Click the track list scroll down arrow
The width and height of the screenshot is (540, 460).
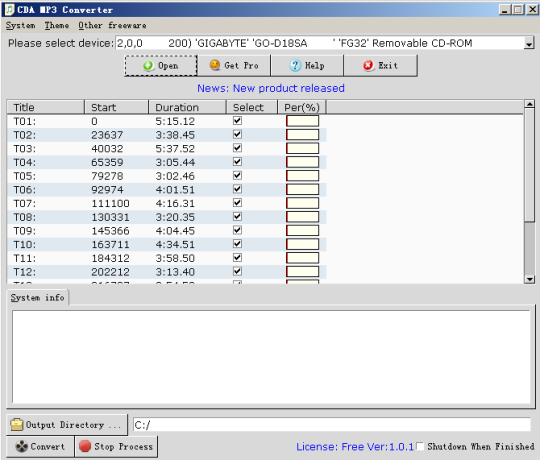coord(529,279)
